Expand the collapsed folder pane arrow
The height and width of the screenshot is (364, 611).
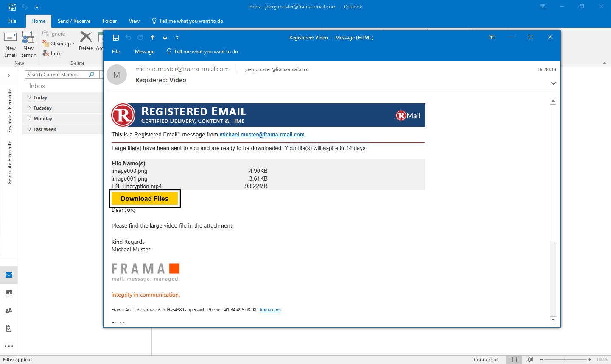(9, 75)
